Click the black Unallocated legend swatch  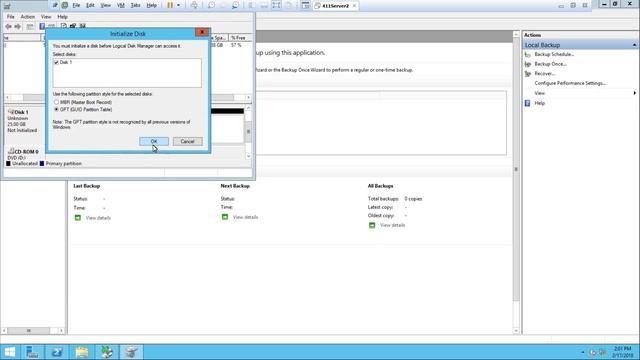click(8, 163)
